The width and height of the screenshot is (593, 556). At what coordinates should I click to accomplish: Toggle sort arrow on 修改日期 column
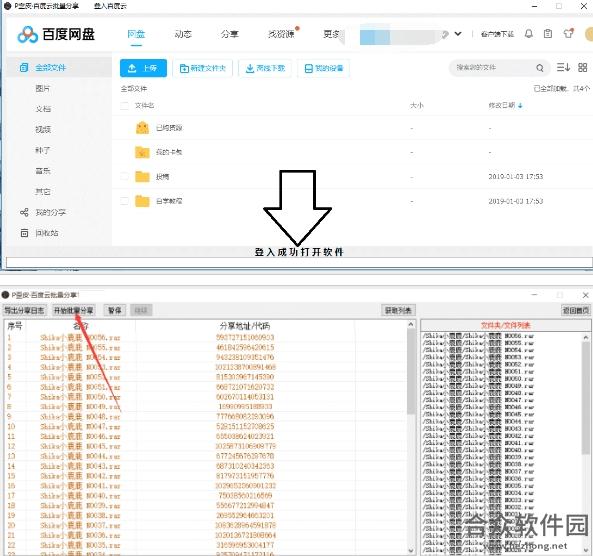click(x=521, y=106)
